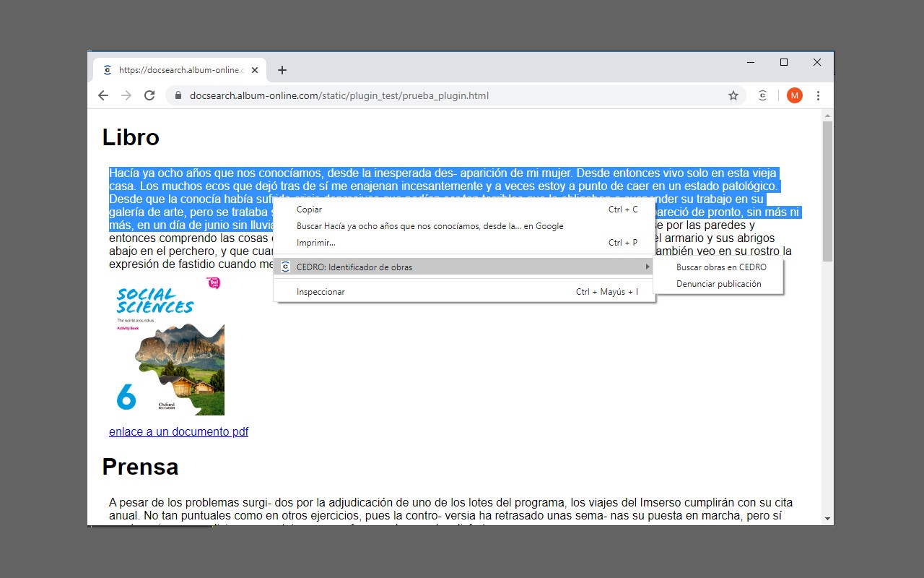The width and height of the screenshot is (924, 578).
Task: Click the forward navigation arrow
Action: [x=126, y=95]
